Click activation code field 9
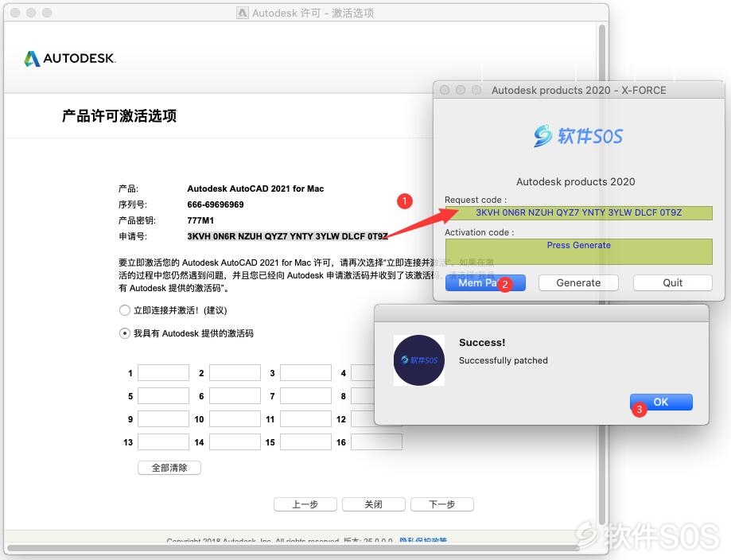The width and height of the screenshot is (731, 560). 164,418
